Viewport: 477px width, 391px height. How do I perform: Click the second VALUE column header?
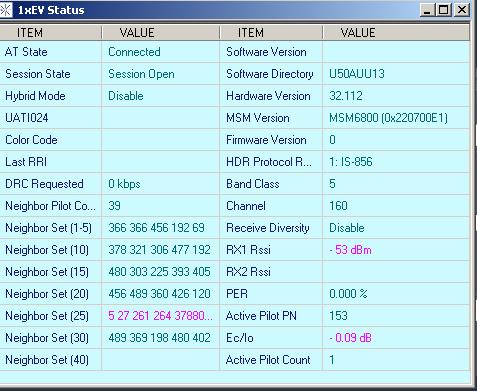[x=396, y=33]
